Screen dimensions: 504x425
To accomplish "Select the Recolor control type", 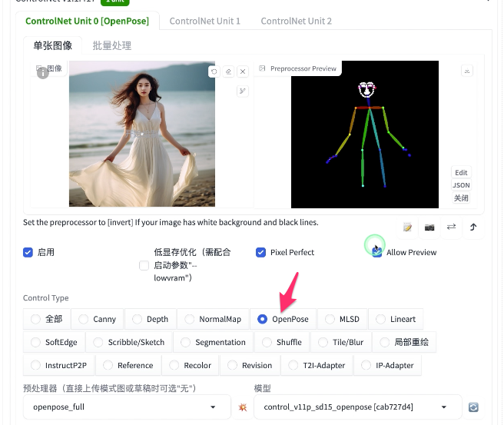I will click(191, 365).
